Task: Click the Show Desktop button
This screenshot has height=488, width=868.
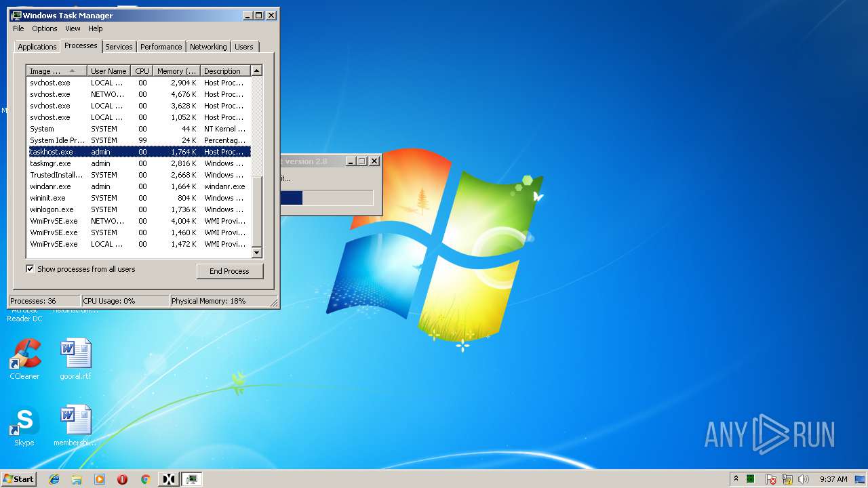Action: [861, 479]
